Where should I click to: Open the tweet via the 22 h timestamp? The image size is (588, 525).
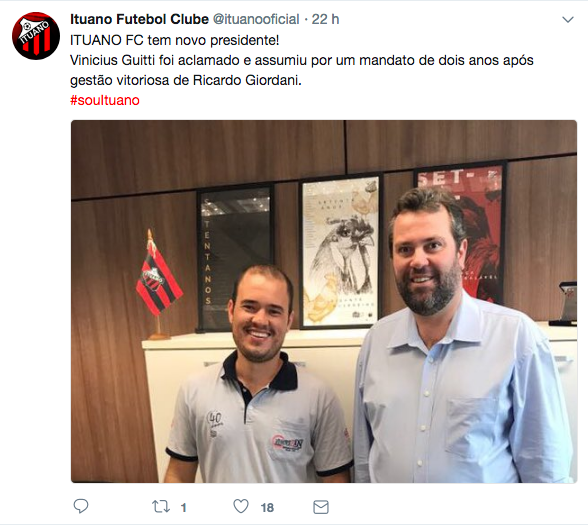click(x=326, y=20)
